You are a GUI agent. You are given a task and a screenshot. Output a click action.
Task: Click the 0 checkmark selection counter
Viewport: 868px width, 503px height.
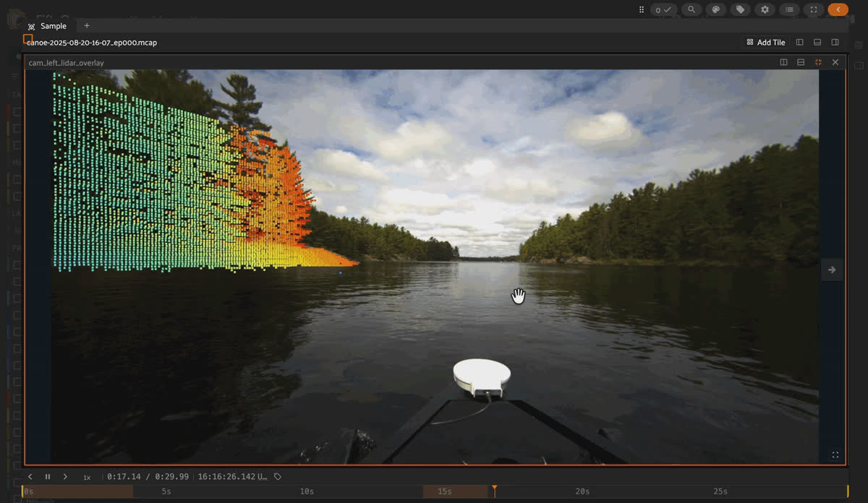click(x=664, y=9)
